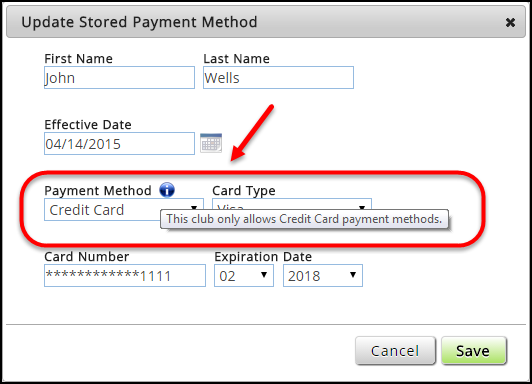Click the credit card only tooltip message
This screenshot has width=532, height=384.
click(x=304, y=219)
